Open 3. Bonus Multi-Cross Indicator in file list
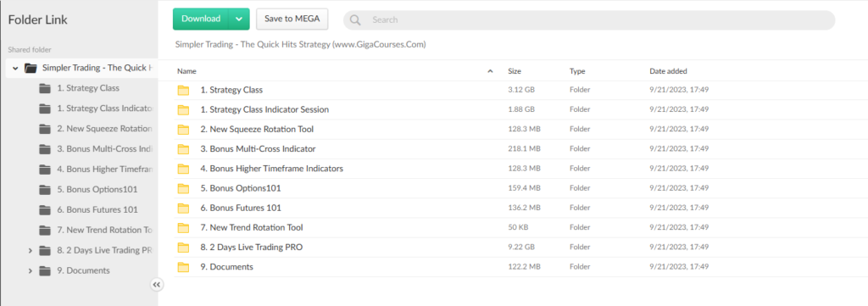 (258, 149)
